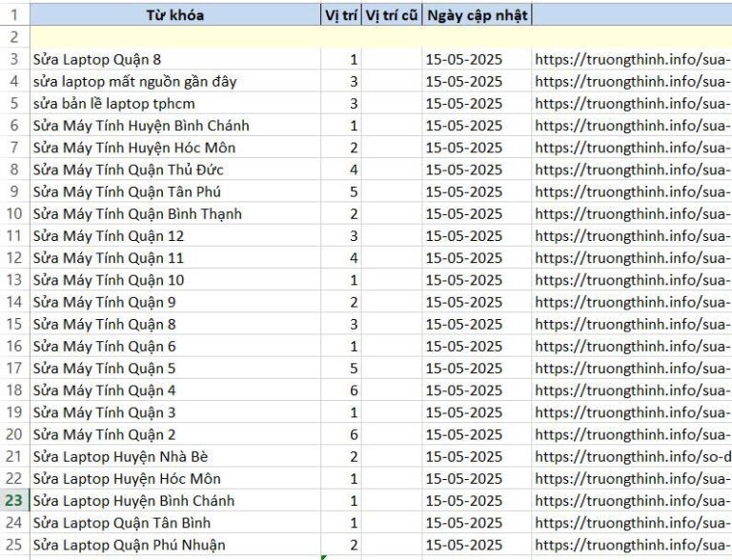
Task: Click the empty Vị trí cũ cell for Sửa Máy Tính Quận 5
Action: 392,369
